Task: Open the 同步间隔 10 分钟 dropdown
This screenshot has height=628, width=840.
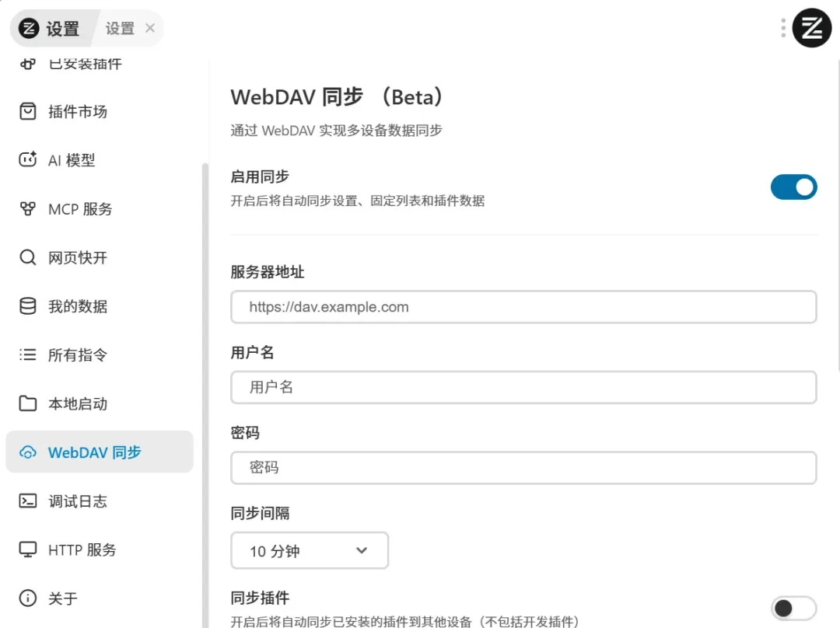Action: 310,550
